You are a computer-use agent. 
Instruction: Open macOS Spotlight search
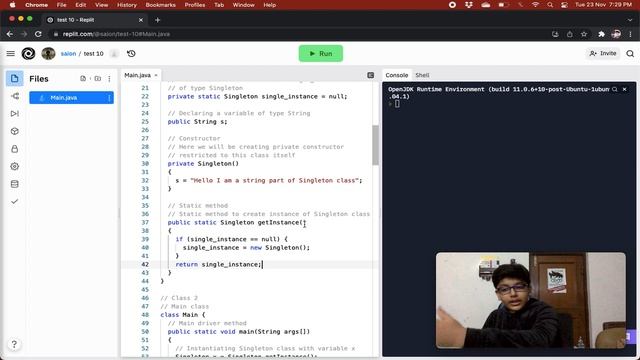click(x=550, y=5)
